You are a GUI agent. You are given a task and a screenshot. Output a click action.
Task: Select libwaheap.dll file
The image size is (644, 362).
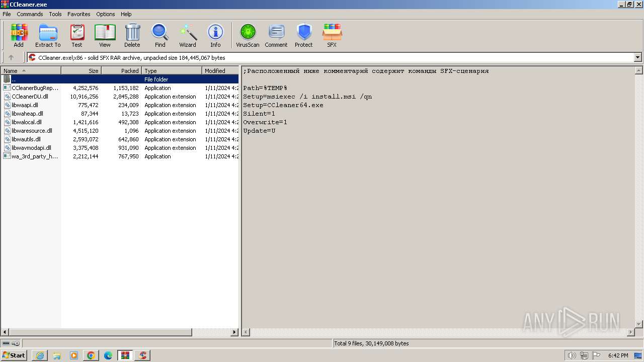[120, 114]
